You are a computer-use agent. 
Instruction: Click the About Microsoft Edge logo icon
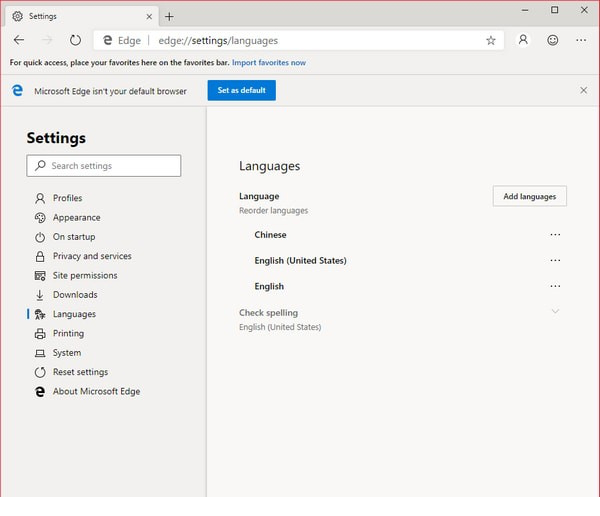[40, 391]
